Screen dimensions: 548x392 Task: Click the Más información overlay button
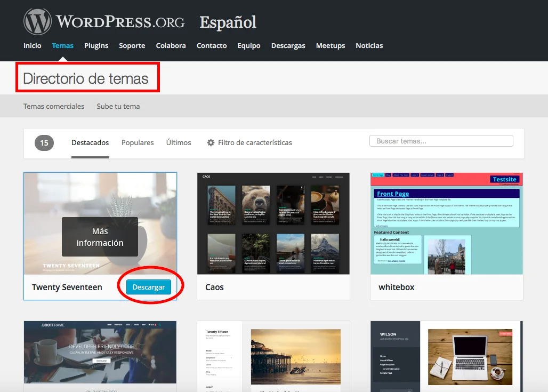[x=100, y=237]
